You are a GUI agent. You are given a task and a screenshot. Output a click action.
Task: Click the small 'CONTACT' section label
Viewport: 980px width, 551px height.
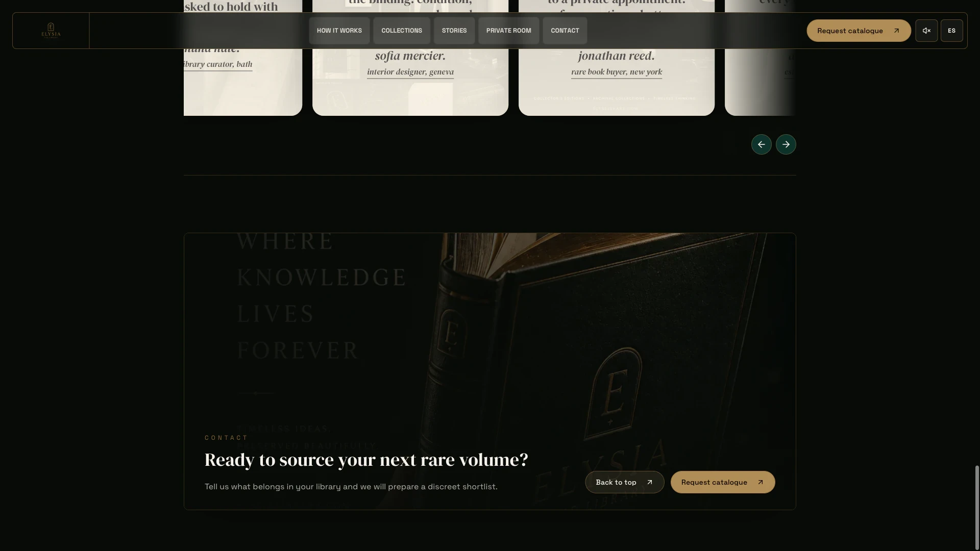click(226, 438)
